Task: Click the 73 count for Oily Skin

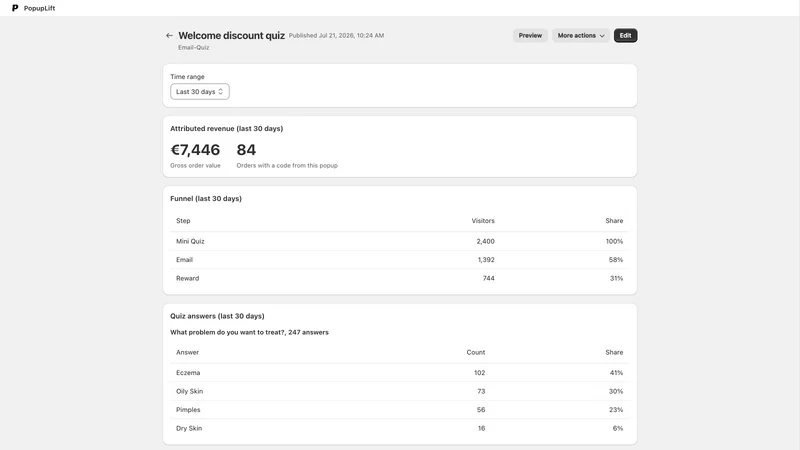Action: [x=481, y=391]
